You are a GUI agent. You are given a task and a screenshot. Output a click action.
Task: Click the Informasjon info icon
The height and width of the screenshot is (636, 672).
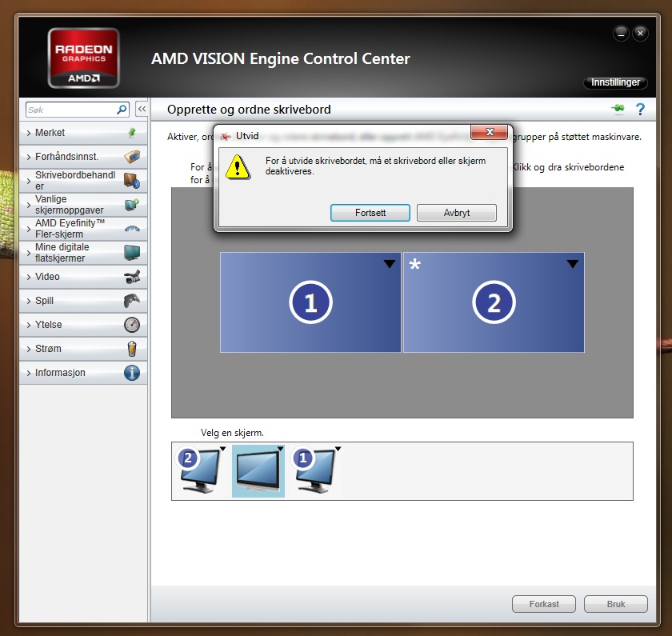click(x=132, y=373)
